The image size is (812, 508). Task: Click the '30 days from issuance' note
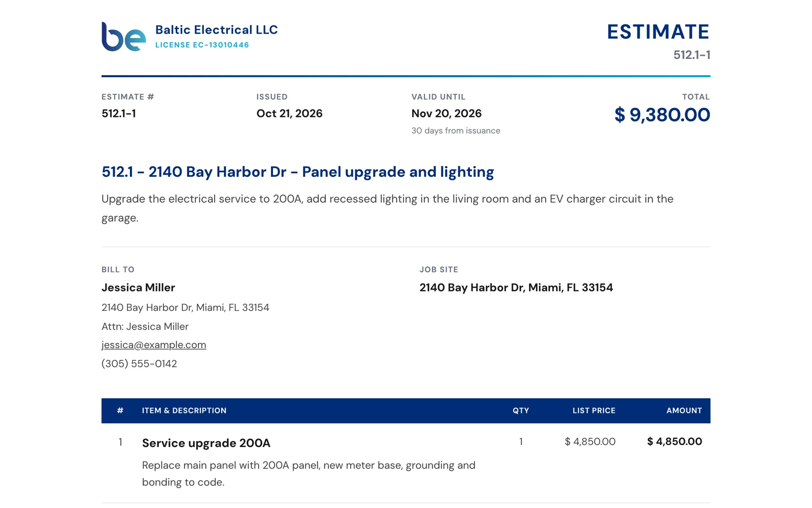tap(456, 131)
